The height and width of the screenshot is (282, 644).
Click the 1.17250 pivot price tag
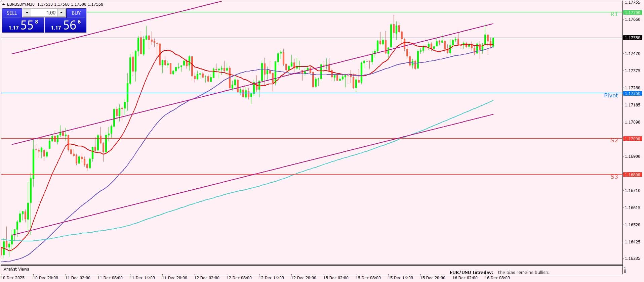click(632, 93)
